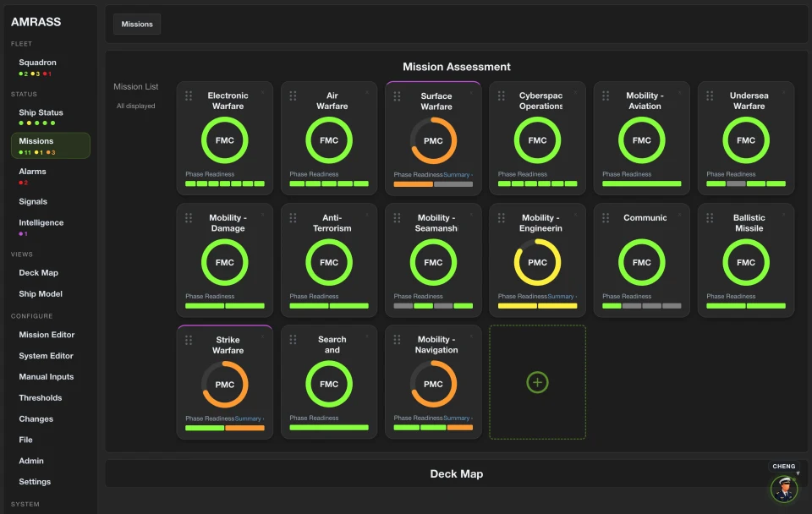The height and width of the screenshot is (514, 812).
Task: Remove the Air Warfare card with its x
Action: 367,92
